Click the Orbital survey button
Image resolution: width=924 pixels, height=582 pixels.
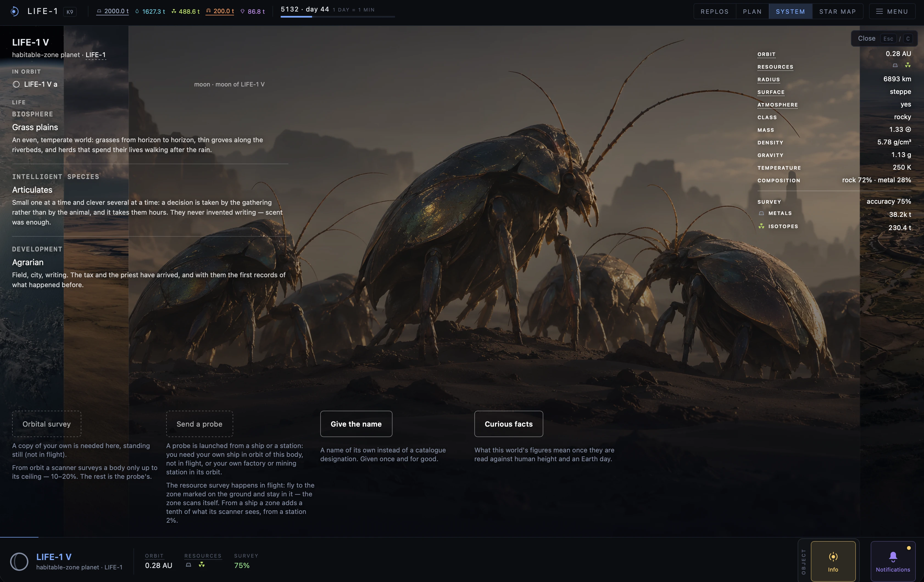point(46,424)
